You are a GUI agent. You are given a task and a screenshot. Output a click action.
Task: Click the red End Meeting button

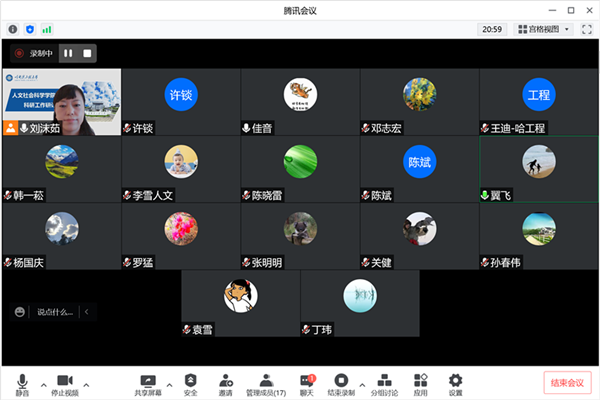[x=567, y=382]
